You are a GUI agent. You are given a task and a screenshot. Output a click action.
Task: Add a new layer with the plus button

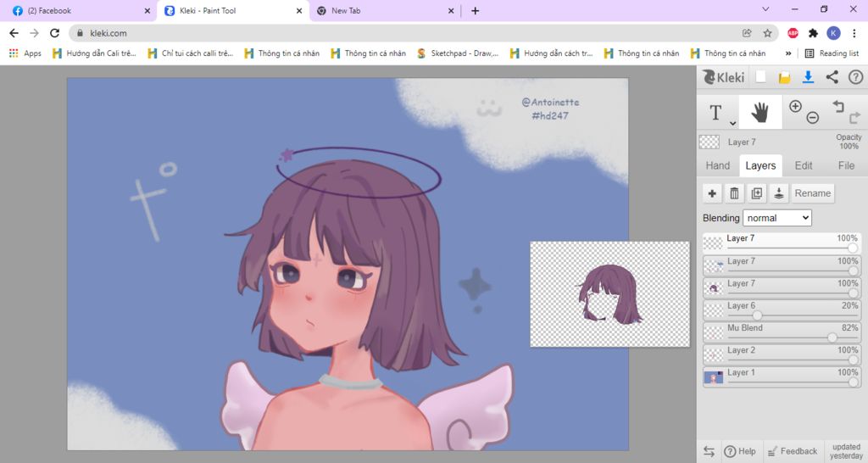(x=712, y=193)
